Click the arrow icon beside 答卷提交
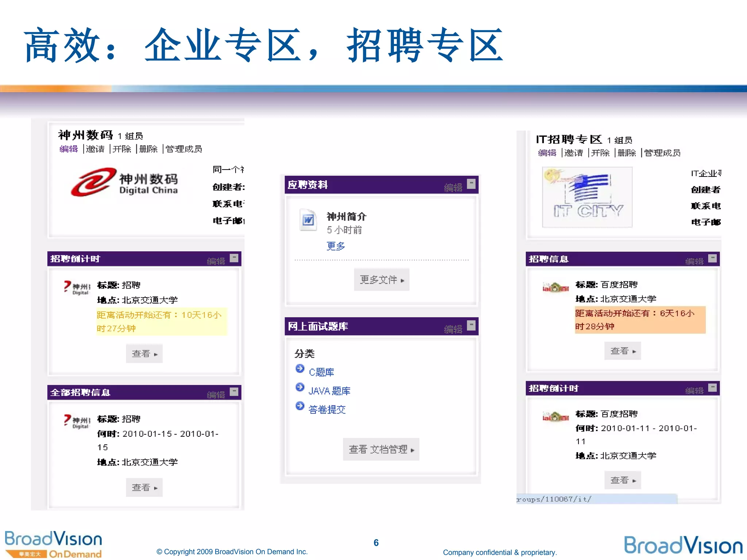The height and width of the screenshot is (560, 747). 300,406
